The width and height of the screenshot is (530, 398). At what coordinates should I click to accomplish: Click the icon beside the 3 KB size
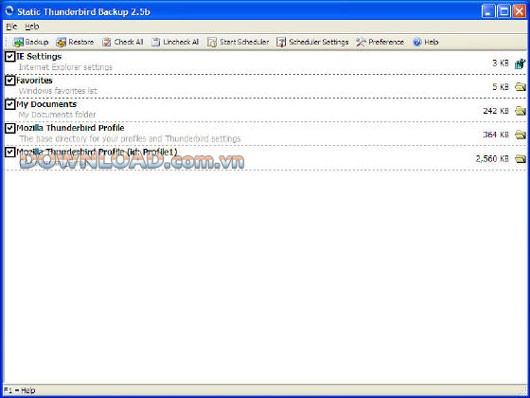point(520,63)
